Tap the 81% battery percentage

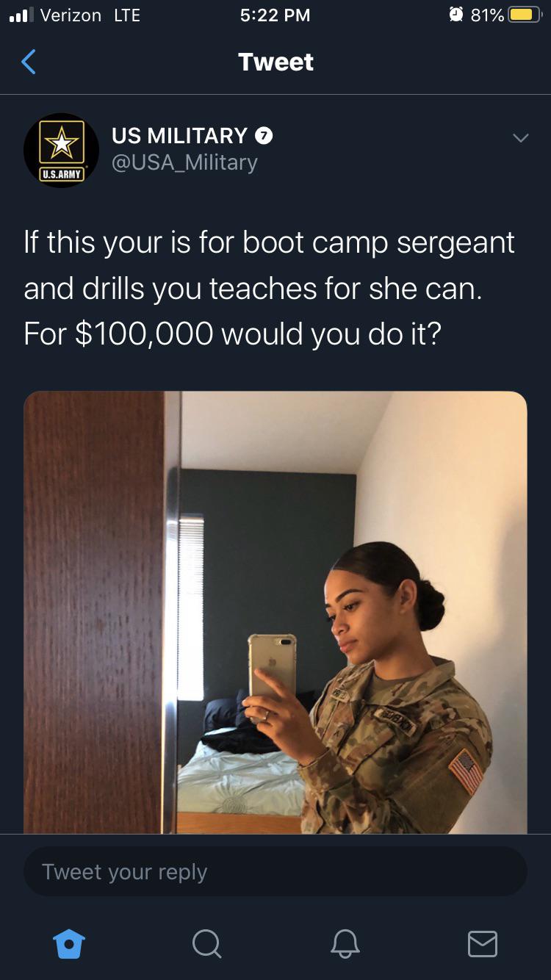coord(487,15)
